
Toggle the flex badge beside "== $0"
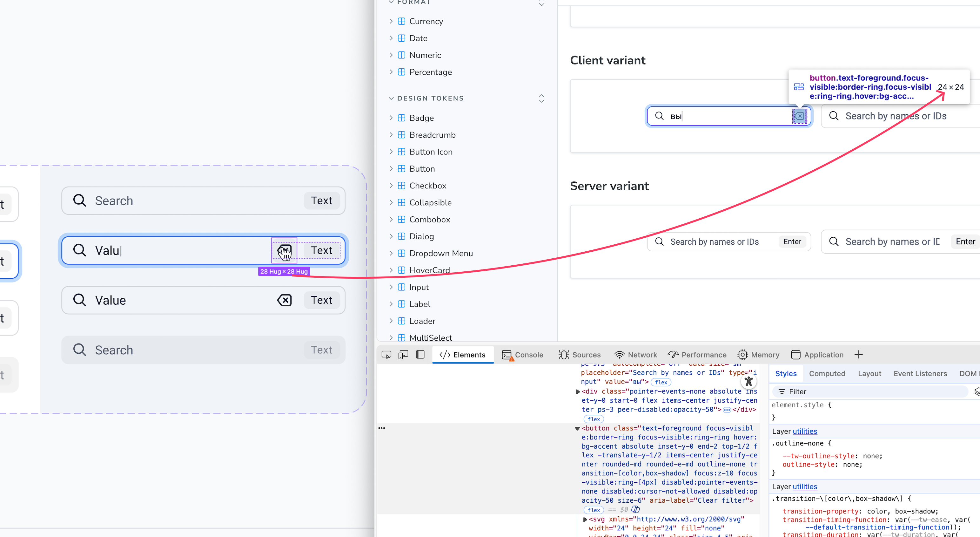[594, 510]
